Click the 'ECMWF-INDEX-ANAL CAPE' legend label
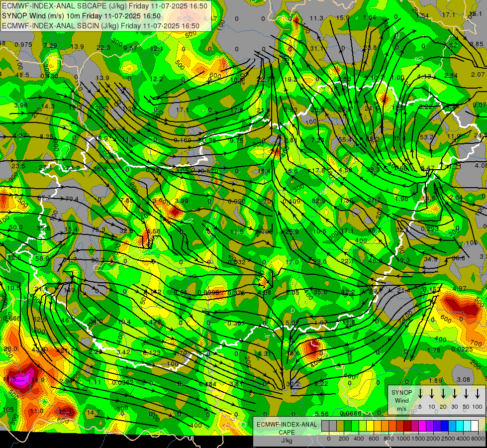The width and height of the screenshot is (487, 448). [287, 428]
